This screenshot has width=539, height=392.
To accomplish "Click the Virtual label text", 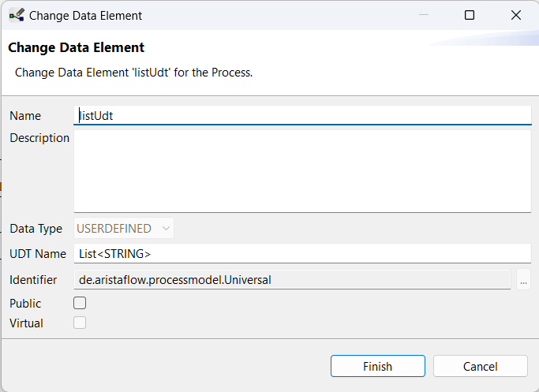I will point(26,323).
